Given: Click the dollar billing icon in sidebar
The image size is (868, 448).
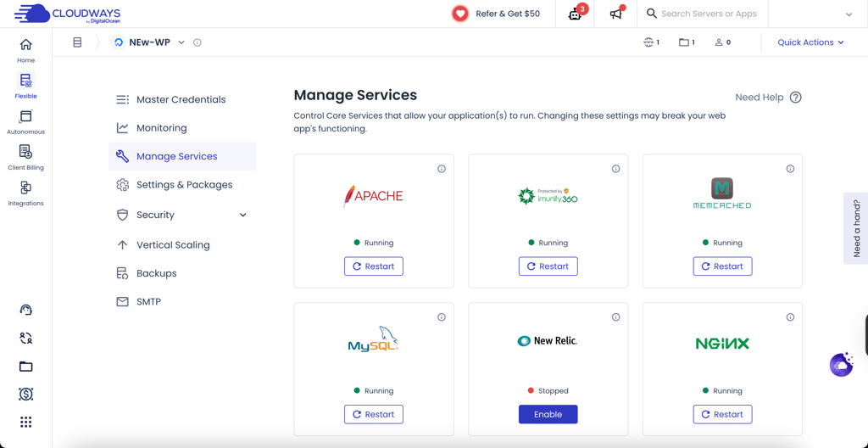Looking at the screenshot, I should click(x=26, y=395).
